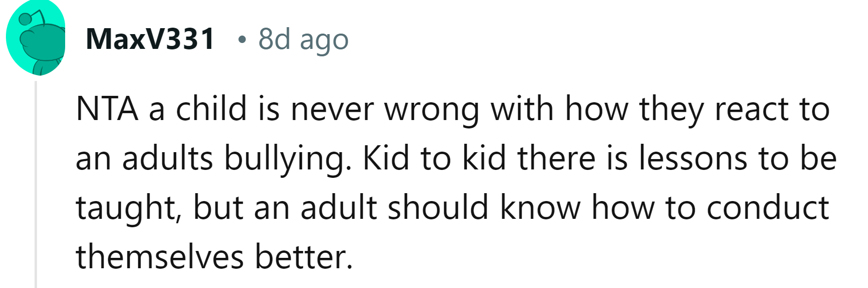Click the word "know" in the third line
868x288 pixels.
coord(540,207)
